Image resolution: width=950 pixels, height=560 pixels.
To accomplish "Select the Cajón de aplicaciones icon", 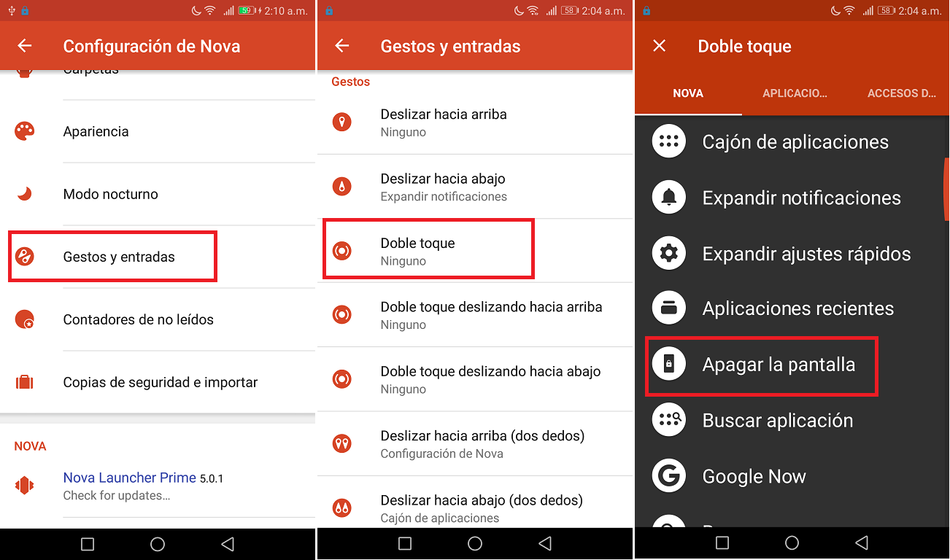I will coord(668,141).
